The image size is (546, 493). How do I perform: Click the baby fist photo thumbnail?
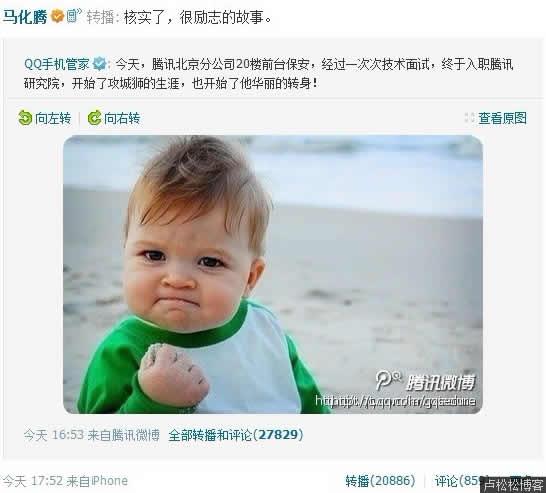[273, 274]
